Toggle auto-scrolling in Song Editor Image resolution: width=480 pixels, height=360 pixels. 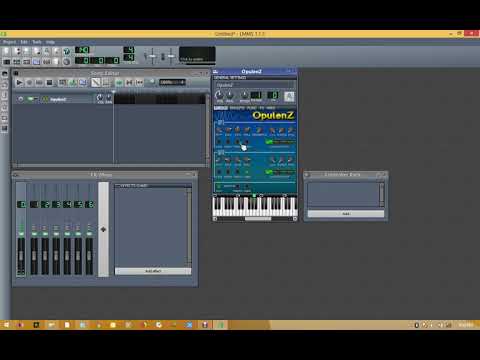click(x=119, y=82)
